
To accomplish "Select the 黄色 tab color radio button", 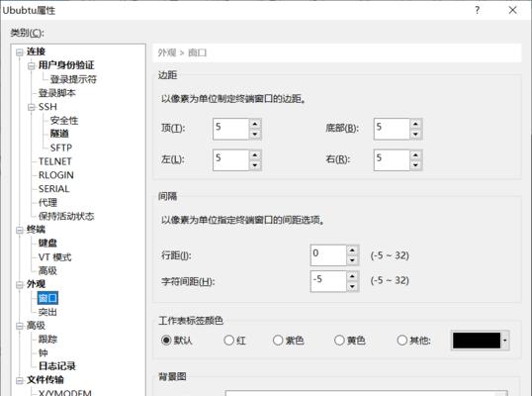I will pyautogui.click(x=339, y=340).
